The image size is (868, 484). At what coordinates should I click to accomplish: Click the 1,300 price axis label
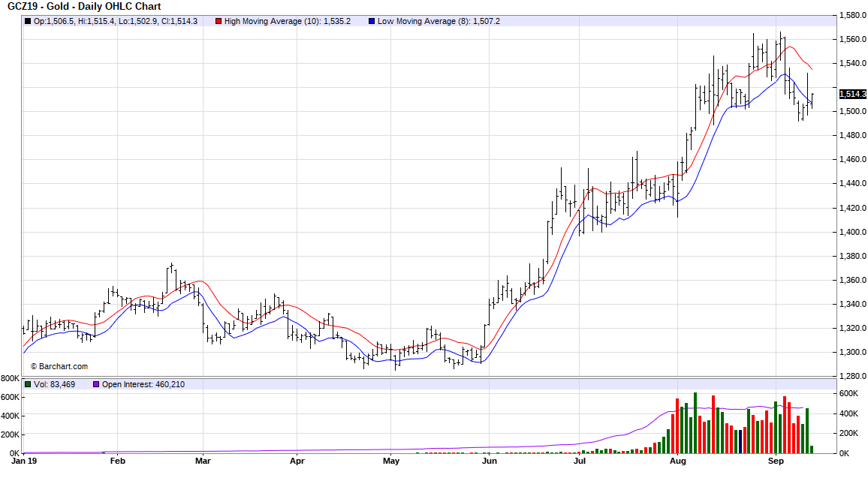(x=853, y=352)
